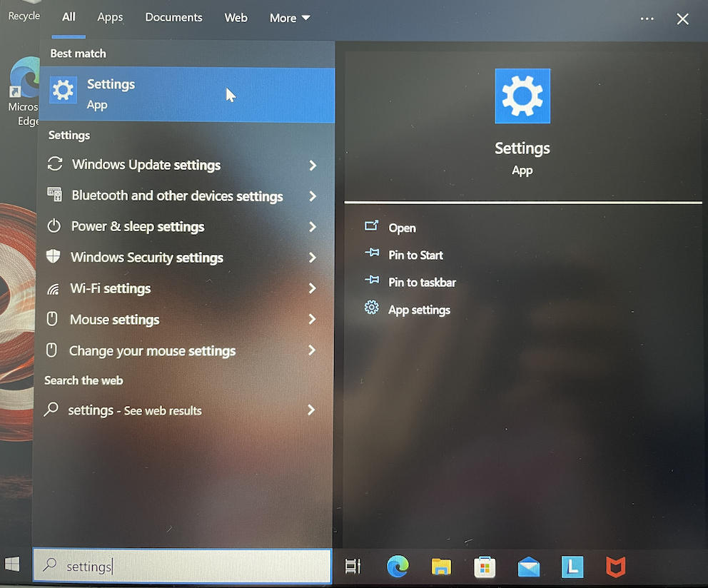Viewport: 708px width, 588px height.
Task: Click the Pin to taskbar pin icon
Action: 372,280
